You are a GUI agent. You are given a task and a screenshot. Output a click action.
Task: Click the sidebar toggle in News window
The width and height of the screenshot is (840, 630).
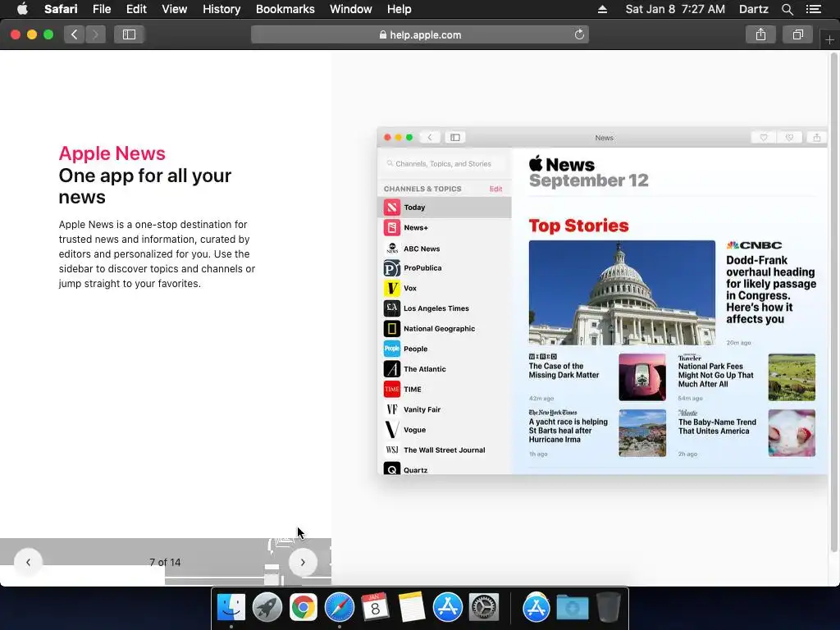click(x=454, y=138)
